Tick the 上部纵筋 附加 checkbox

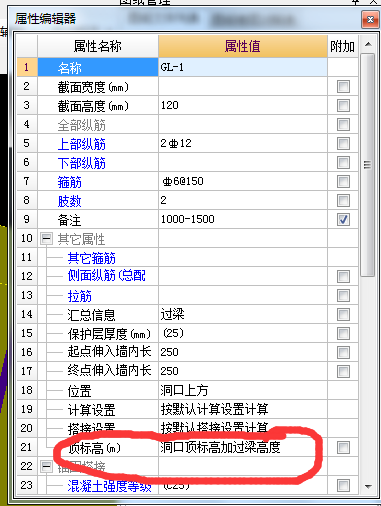coord(343,144)
